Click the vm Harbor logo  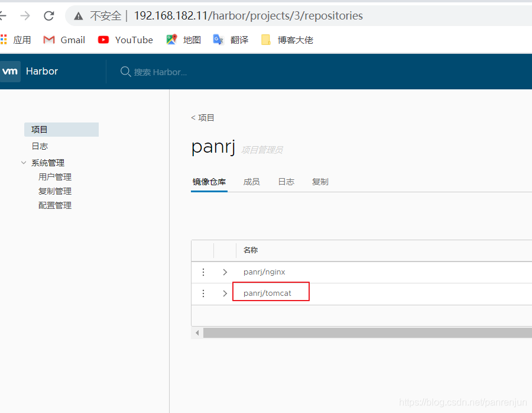10,72
